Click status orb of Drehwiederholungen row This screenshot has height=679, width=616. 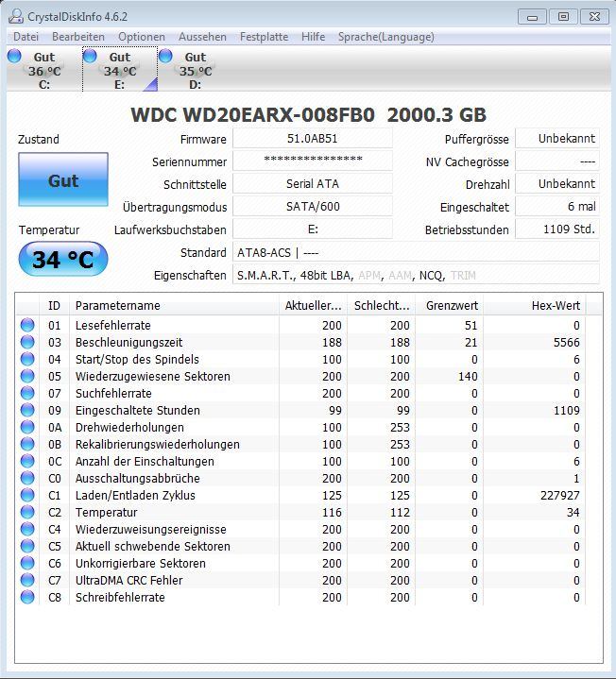click(27, 427)
